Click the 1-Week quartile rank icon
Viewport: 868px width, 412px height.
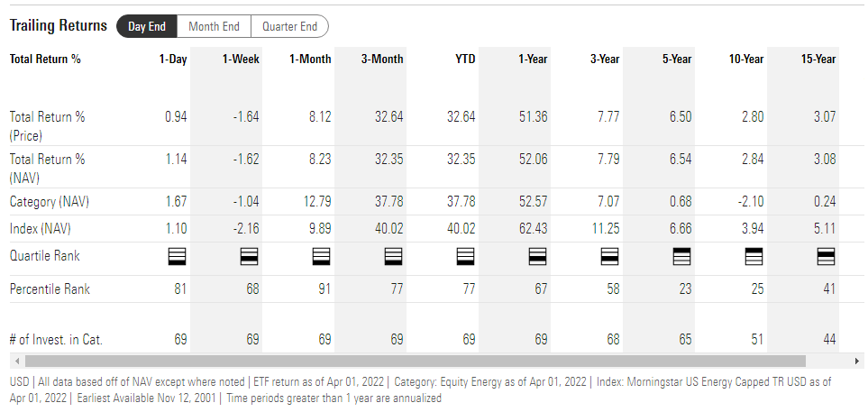[x=250, y=257]
